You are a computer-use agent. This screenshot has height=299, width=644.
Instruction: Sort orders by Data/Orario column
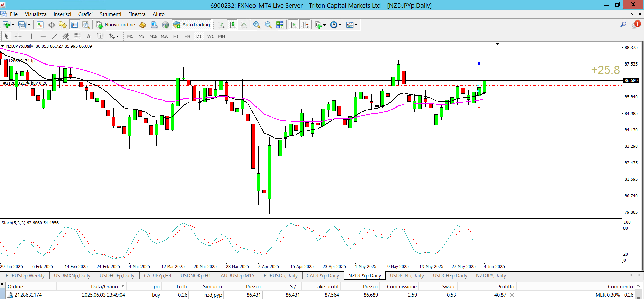click(105, 286)
